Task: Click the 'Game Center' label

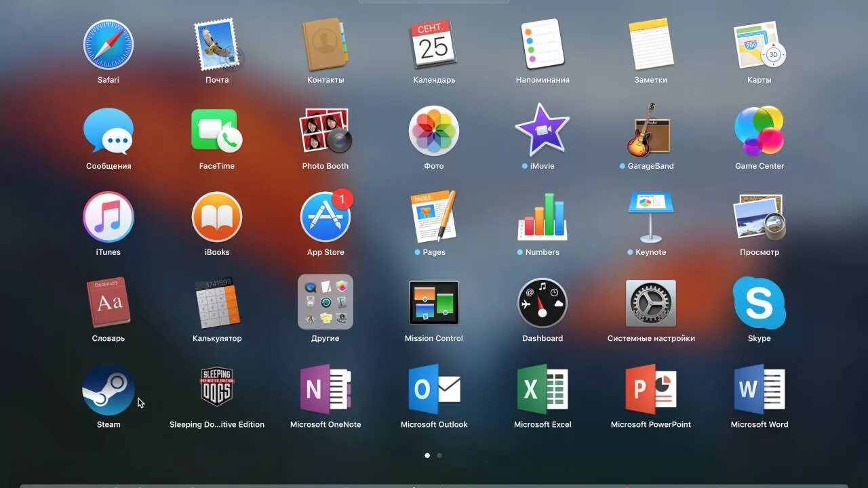Action: pos(759,166)
